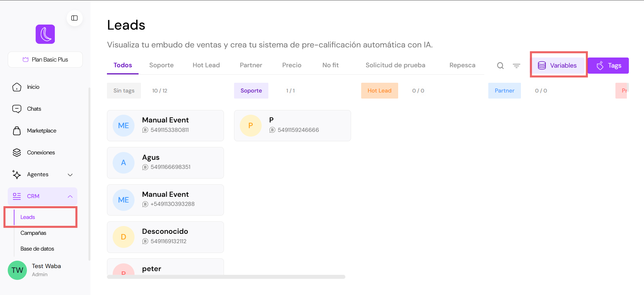Viewport: 644px width, 295px height.
Task: Collapse the sidebar with the panel icon
Action: 74,18
